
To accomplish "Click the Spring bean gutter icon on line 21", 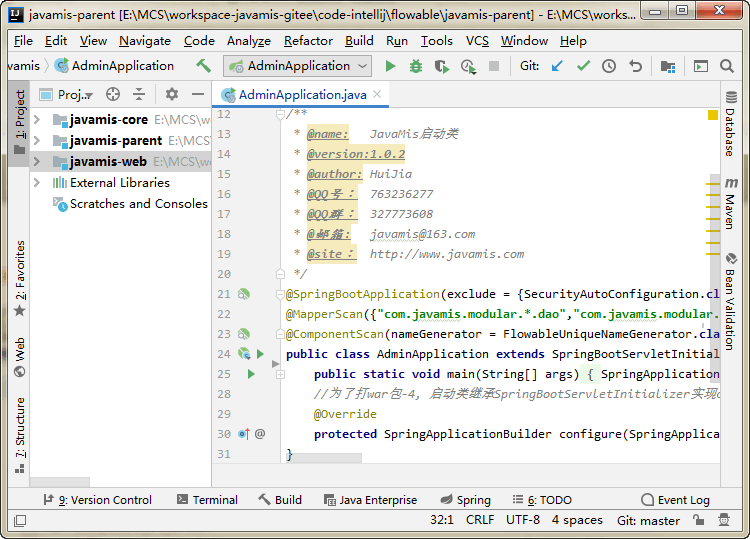I will 244,294.
